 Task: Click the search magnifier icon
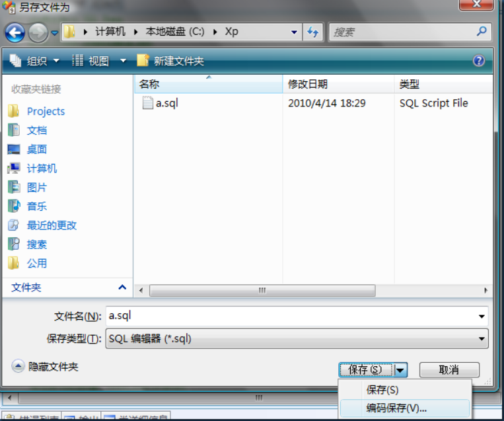(482, 31)
